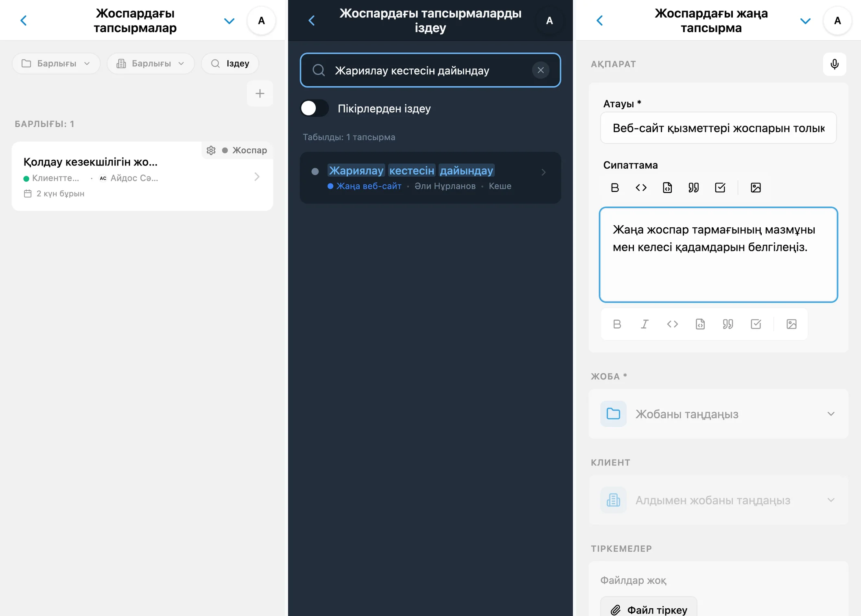Click the calendar icon next to 2 күн бұрын

coord(28,194)
